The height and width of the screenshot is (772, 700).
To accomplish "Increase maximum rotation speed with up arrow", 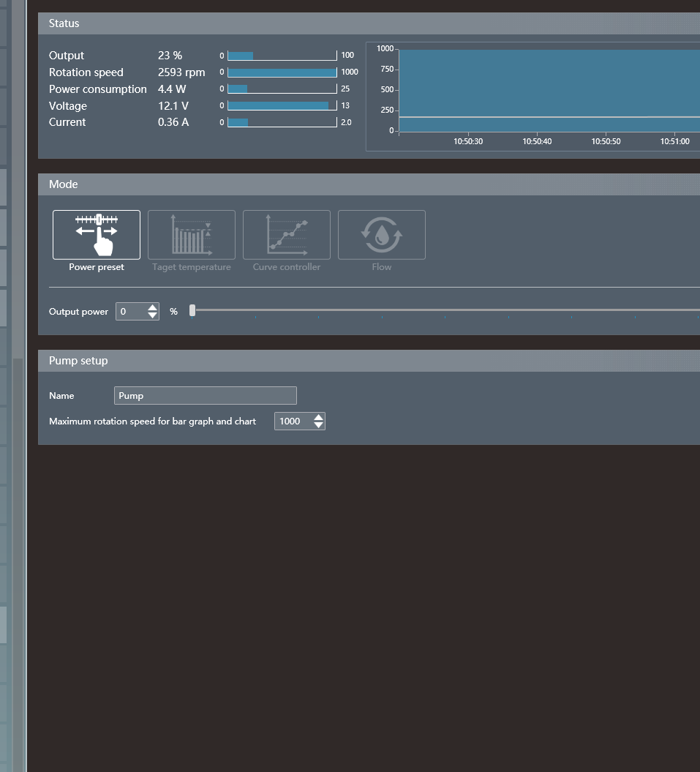I will 318,417.
